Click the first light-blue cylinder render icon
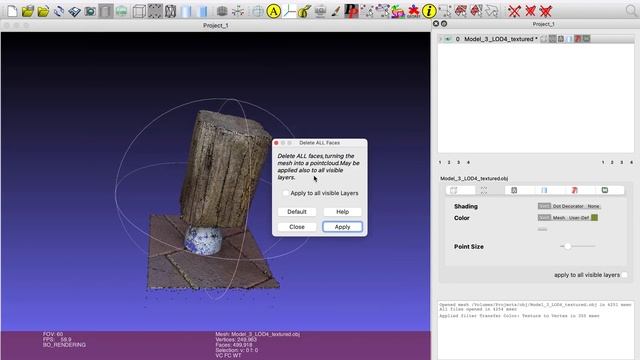 186,11
